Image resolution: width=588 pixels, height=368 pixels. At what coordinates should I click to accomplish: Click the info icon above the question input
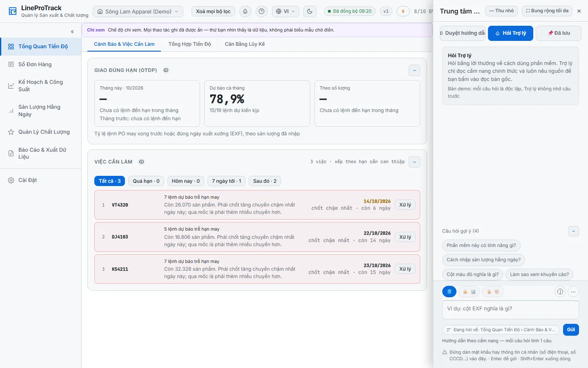point(560,292)
